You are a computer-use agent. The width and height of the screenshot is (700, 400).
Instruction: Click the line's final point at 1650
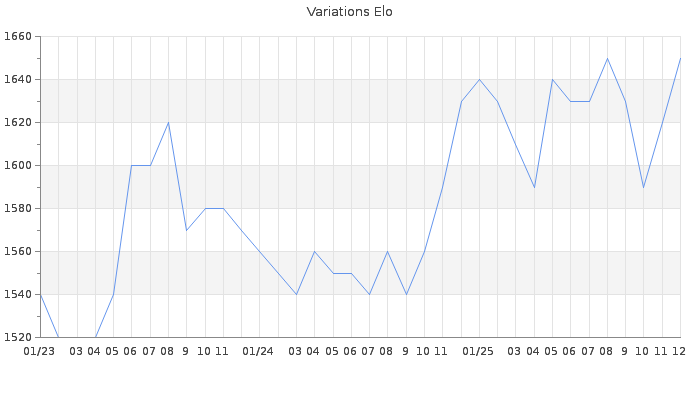[680, 58]
